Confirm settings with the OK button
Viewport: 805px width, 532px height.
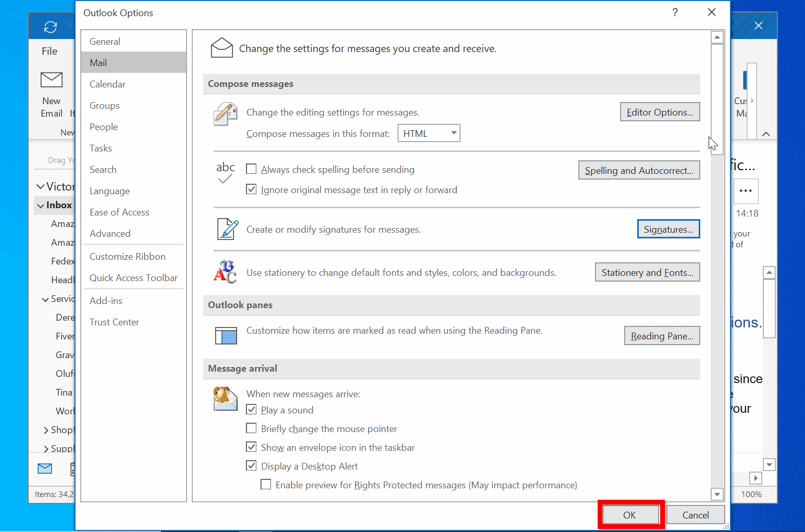pos(630,514)
